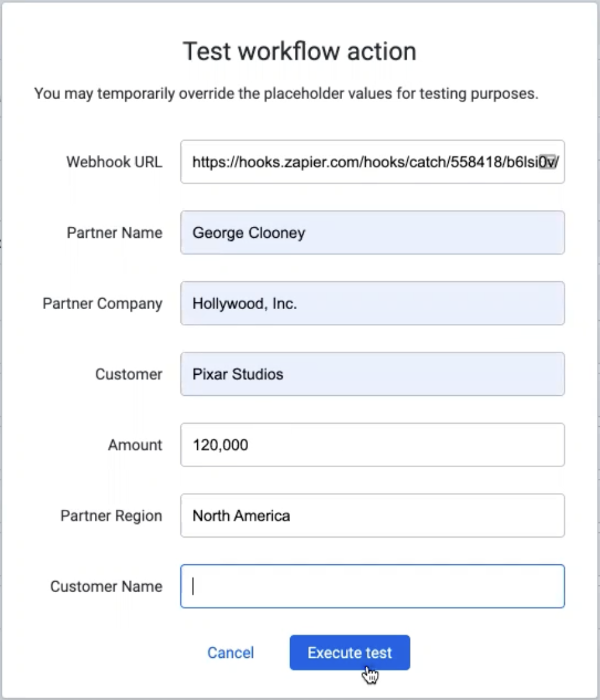Click the Partner Company field Hollywood, Inc.
This screenshot has width=600, height=700.
coord(372,303)
